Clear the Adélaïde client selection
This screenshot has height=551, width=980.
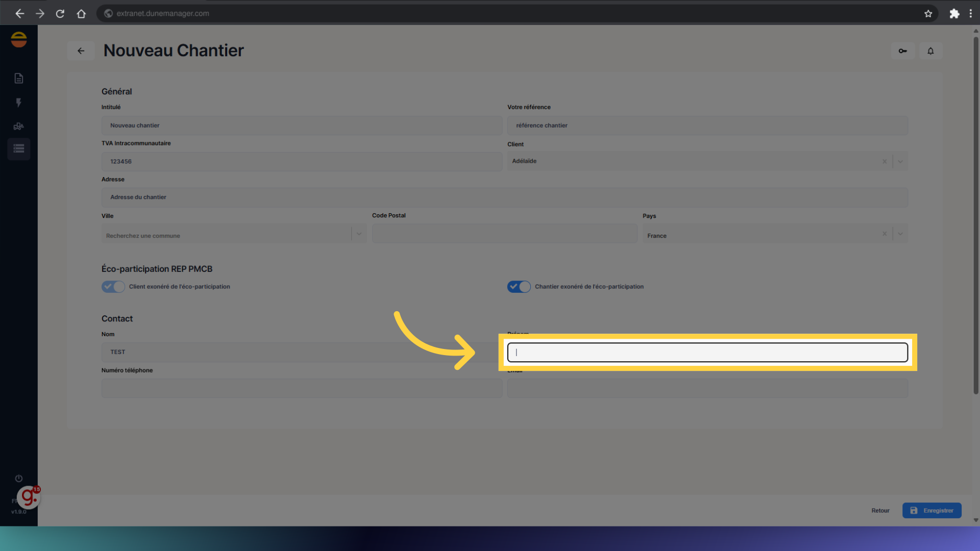tap(885, 162)
